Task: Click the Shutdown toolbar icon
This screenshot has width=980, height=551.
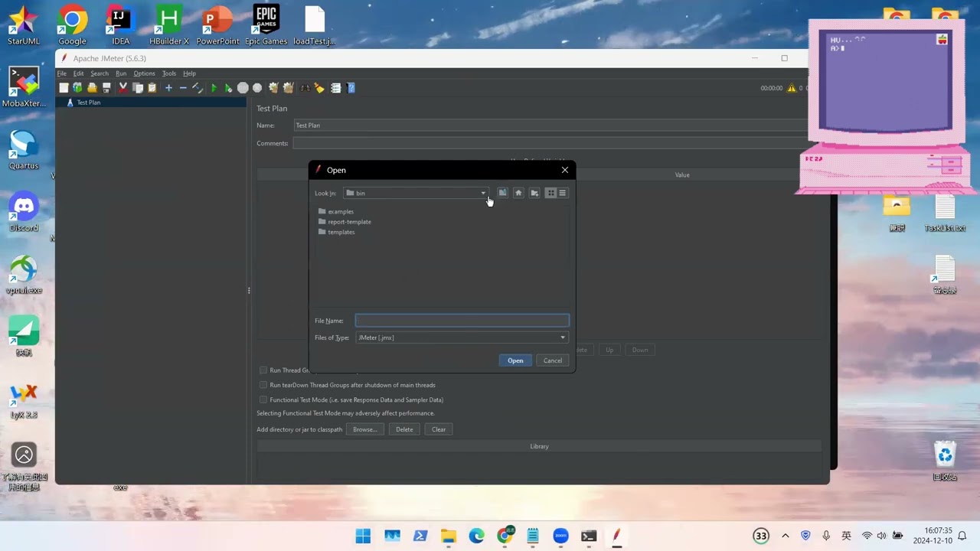Action: click(x=257, y=88)
